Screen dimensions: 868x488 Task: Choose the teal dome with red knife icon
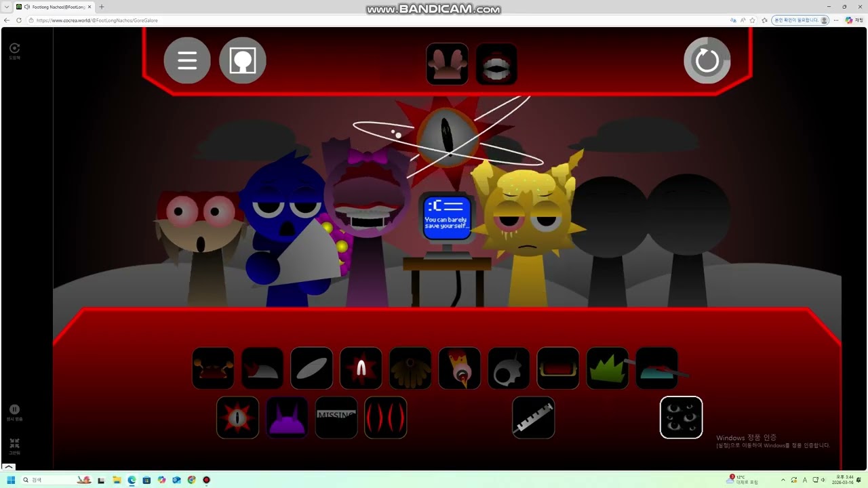[656, 368]
